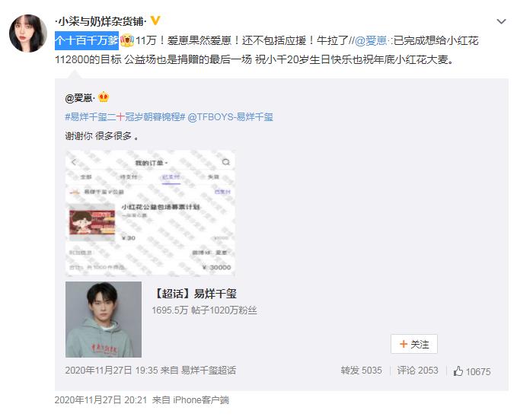Open the 【超话】易烊千玺 topic title
This screenshot has width=517, height=420.
pyautogui.click(x=195, y=294)
